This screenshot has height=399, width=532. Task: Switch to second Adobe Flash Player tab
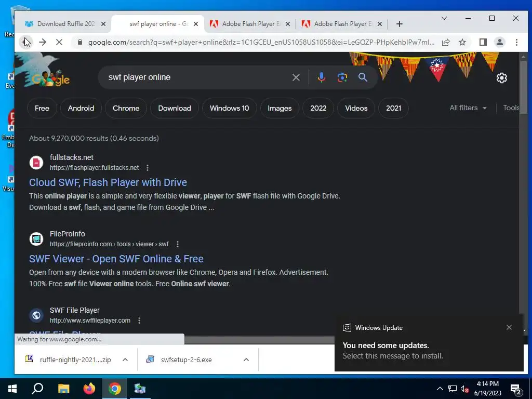[x=342, y=24]
